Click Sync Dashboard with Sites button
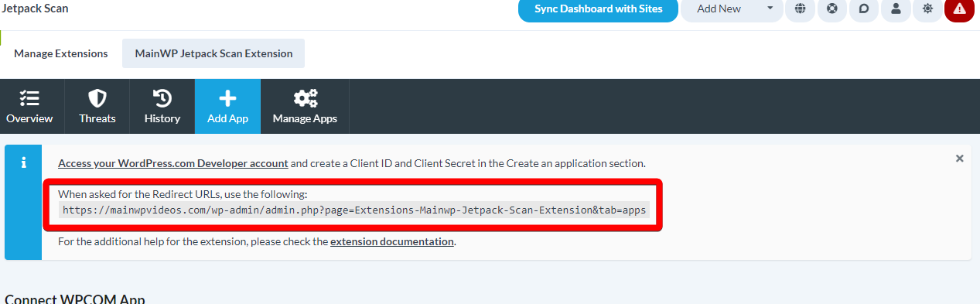 (598, 9)
